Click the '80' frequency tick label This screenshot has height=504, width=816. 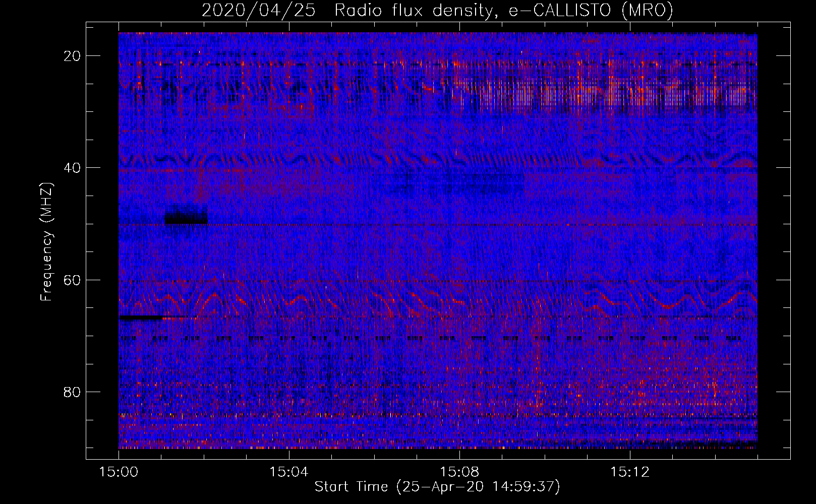[73, 392]
